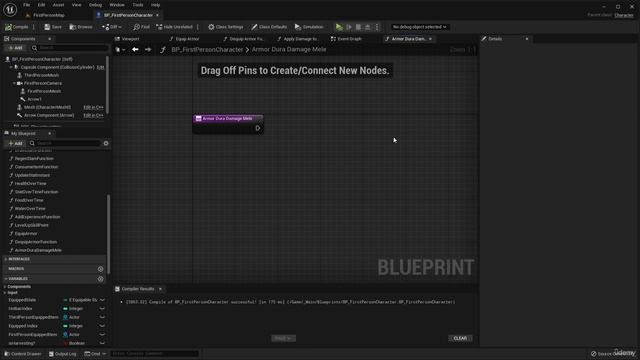640x360 pixels.
Task: Open the File menu
Action: pyautogui.click(x=27, y=5)
